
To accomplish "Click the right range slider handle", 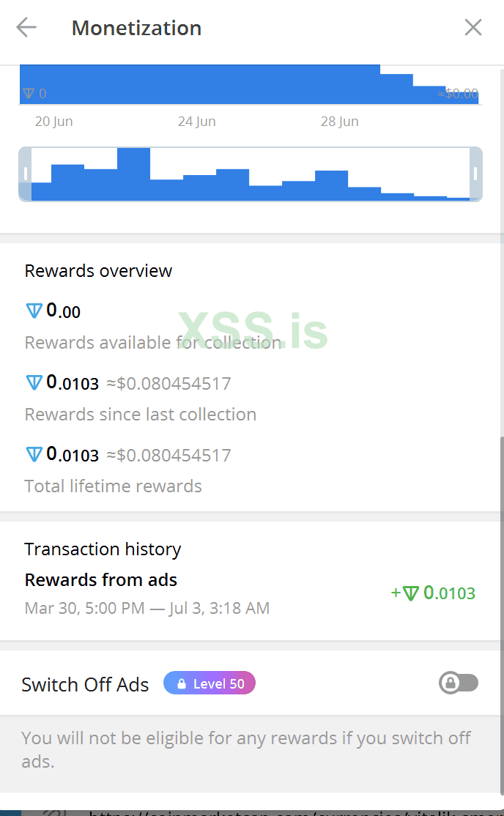I will click(x=476, y=174).
